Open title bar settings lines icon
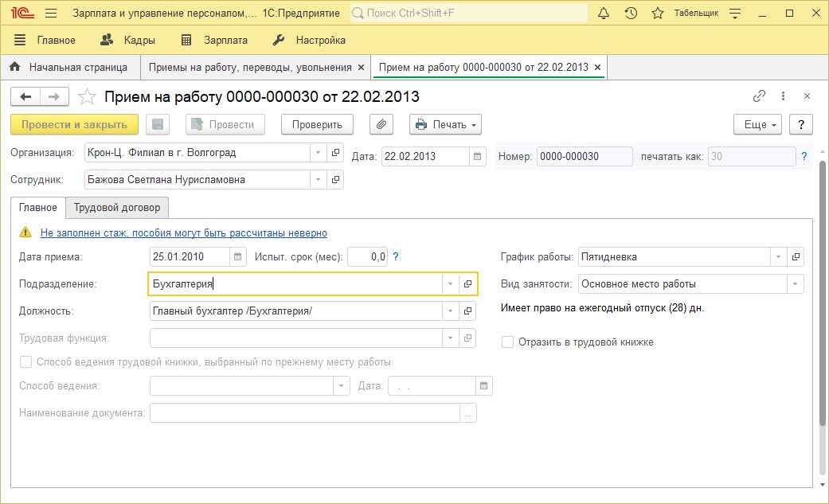This screenshot has width=829, height=504. pyautogui.click(x=735, y=14)
